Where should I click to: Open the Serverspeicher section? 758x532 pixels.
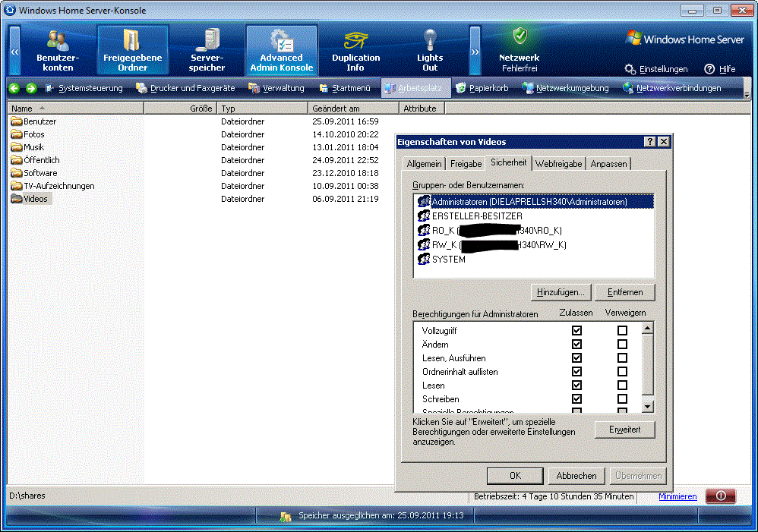(x=207, y=50)
